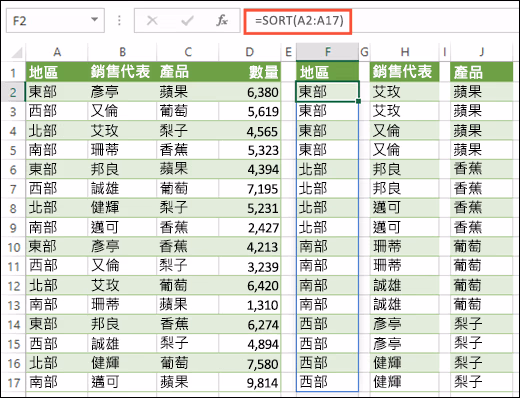Click the fill handle of cell F2
520x398 pixels.
[358, 101]
